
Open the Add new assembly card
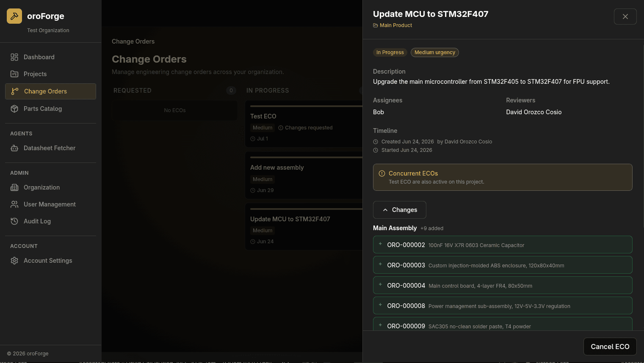point(304,176)
